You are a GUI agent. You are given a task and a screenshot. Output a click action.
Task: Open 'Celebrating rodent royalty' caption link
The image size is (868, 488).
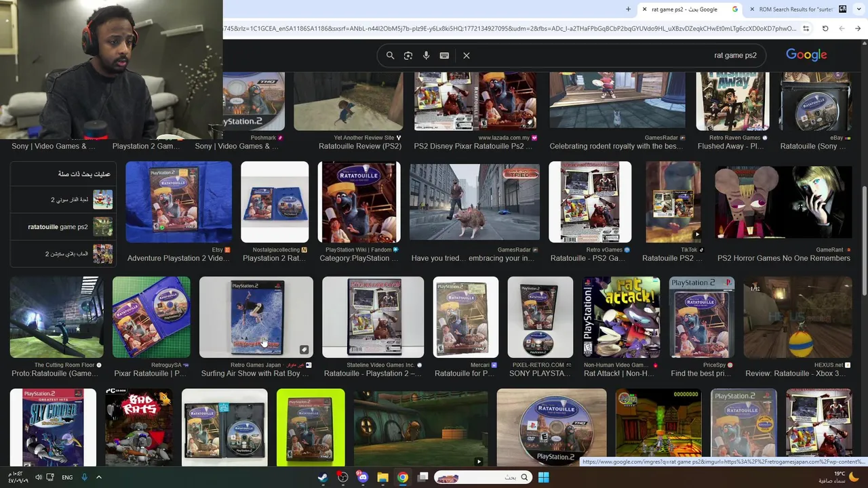(616, 146)
